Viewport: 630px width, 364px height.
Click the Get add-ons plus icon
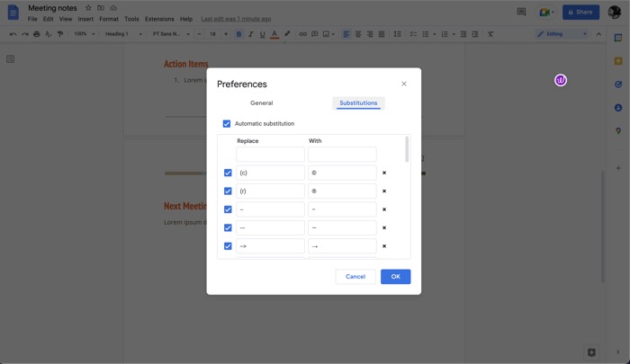618,168
